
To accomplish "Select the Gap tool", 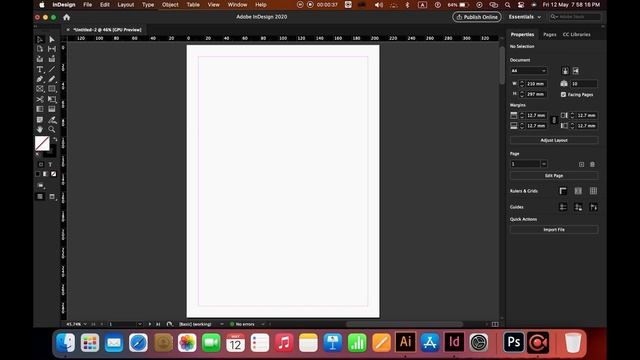I will pyautogui.click(x=52, y=49).
